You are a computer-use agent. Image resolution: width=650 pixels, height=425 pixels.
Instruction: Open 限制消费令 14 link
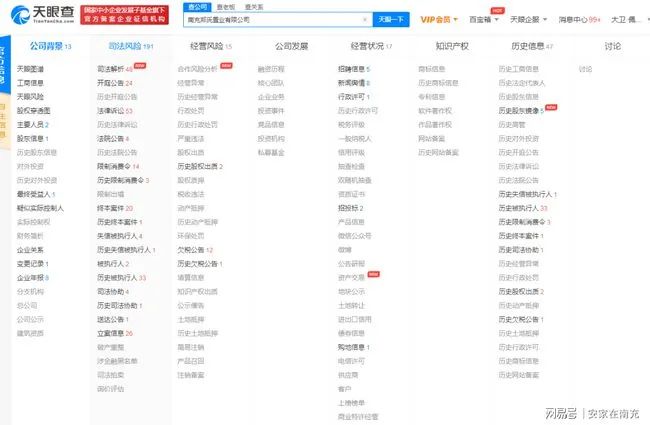(x=118, y=166)
